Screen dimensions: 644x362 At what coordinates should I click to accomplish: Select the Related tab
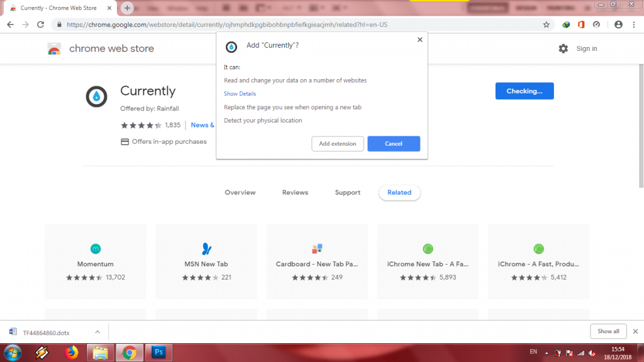399,192
